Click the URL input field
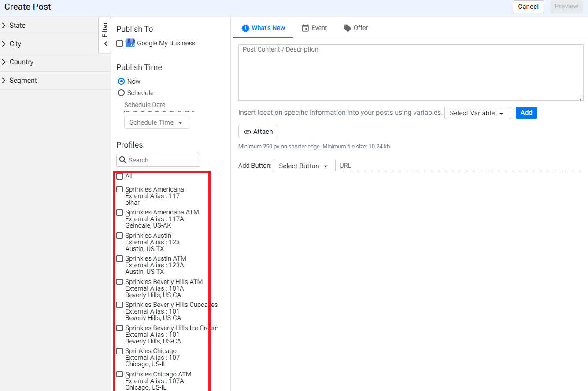Viewport: 588px width, 391px height. (x=462, y=166)
